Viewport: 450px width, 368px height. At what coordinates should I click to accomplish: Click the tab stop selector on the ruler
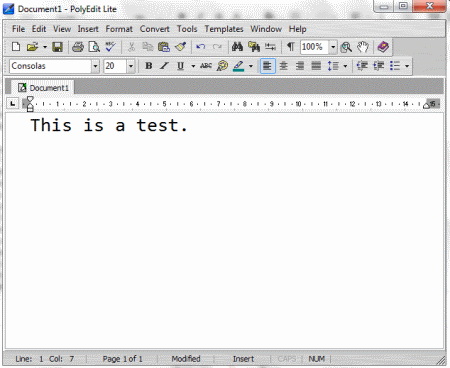click(x=13, y=104)
